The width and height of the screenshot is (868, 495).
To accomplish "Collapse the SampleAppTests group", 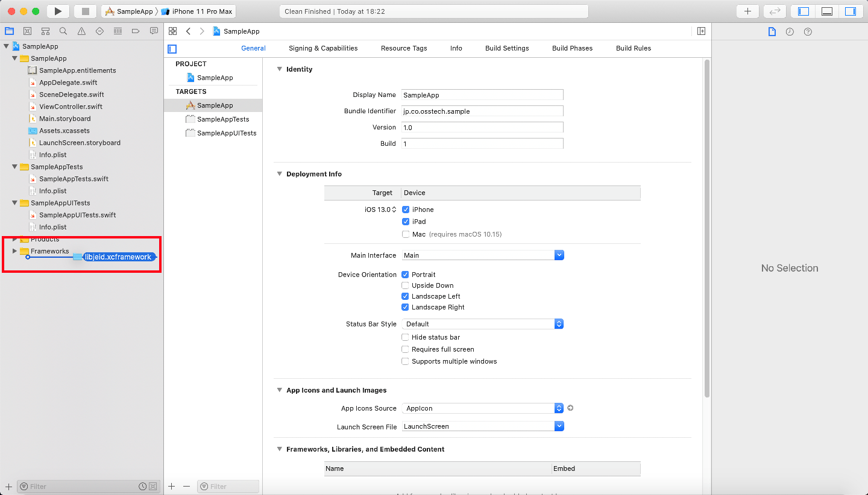I will point(15,167).
